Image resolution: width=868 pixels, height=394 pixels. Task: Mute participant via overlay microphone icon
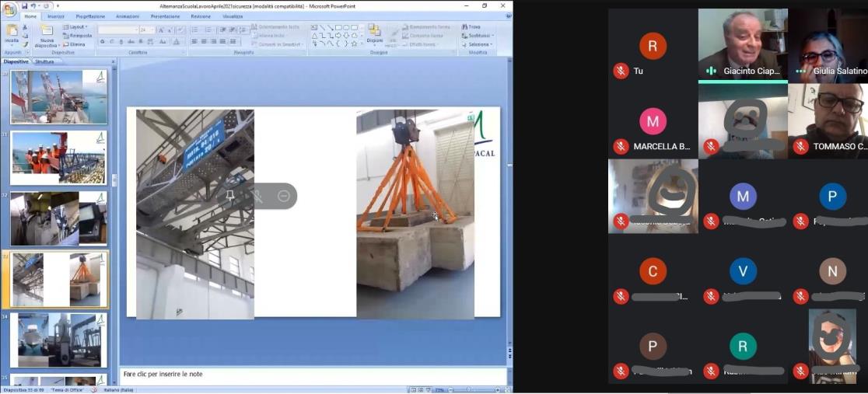(x=257, y=196)
